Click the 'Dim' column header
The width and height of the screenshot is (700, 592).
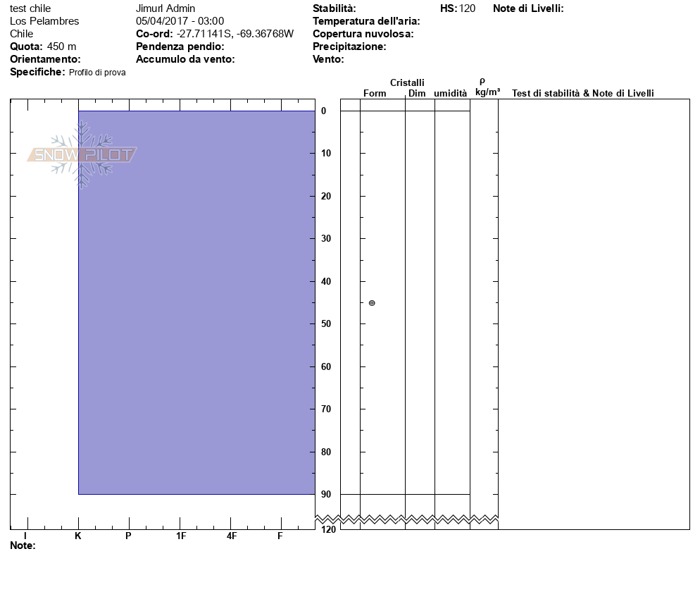point(417,94)
